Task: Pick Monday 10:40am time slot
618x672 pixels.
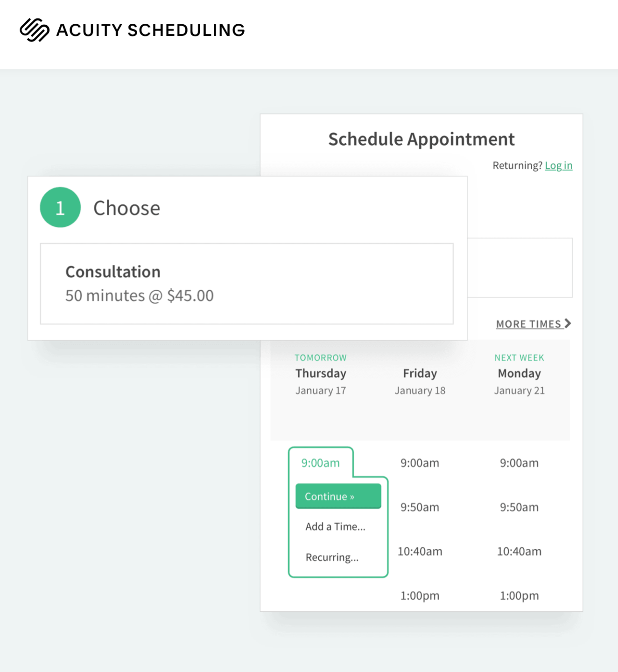Action: point(520,551)
